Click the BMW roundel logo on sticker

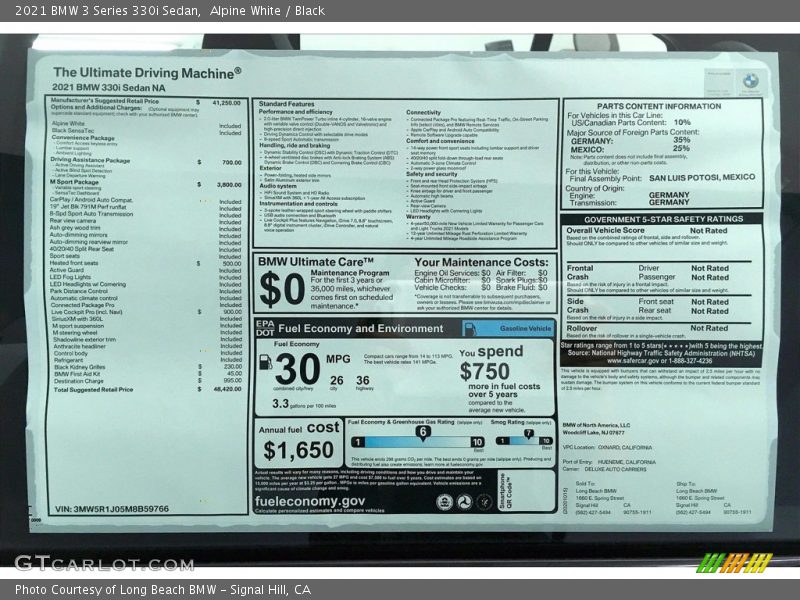tap(750, 80)
